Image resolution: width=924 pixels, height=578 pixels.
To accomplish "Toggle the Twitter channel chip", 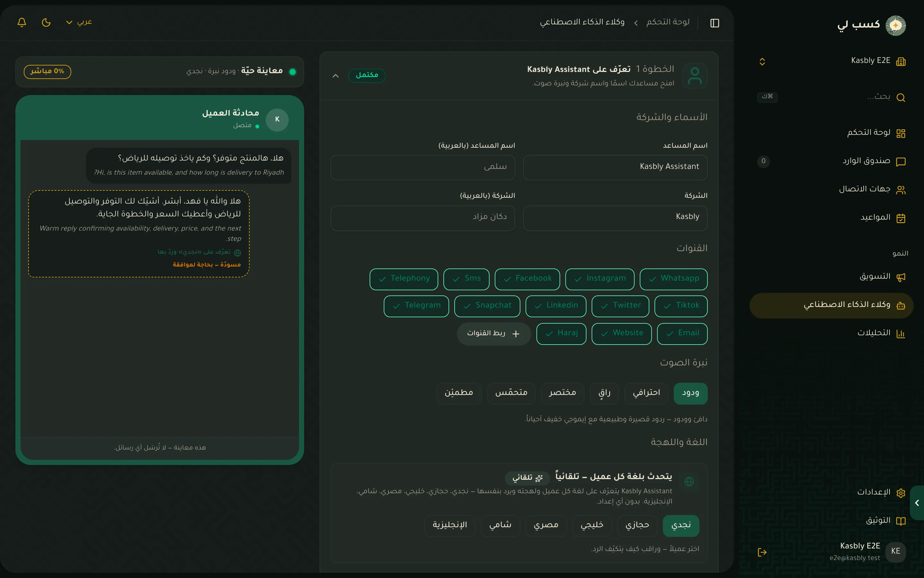I will pyautogui.click(x=620, y=306).
